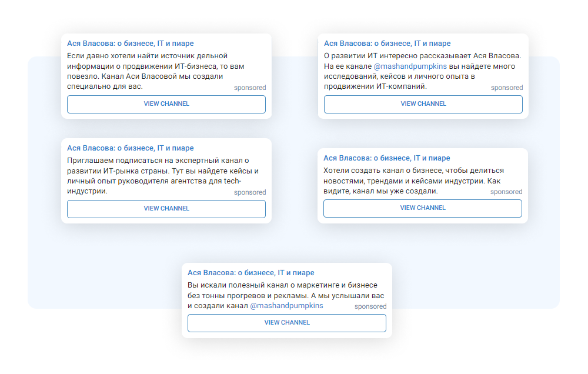Tap the sponsored tag in "Хотели создать канал" ad

[x=506, y=192]
